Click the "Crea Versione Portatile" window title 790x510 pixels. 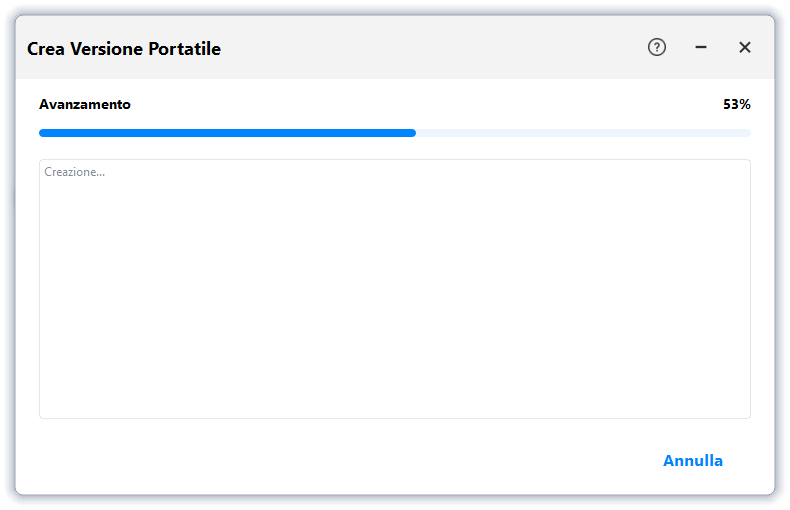tap(124, 49)
